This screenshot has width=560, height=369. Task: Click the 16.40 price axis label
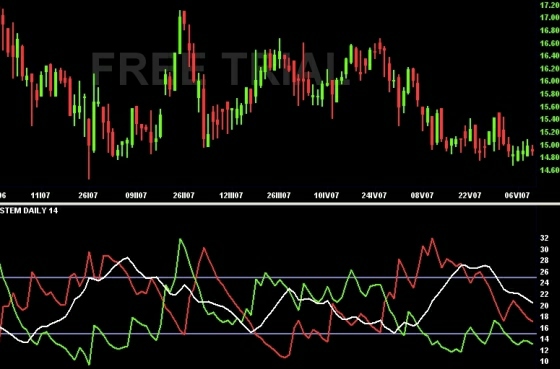[x=550, y=55]
